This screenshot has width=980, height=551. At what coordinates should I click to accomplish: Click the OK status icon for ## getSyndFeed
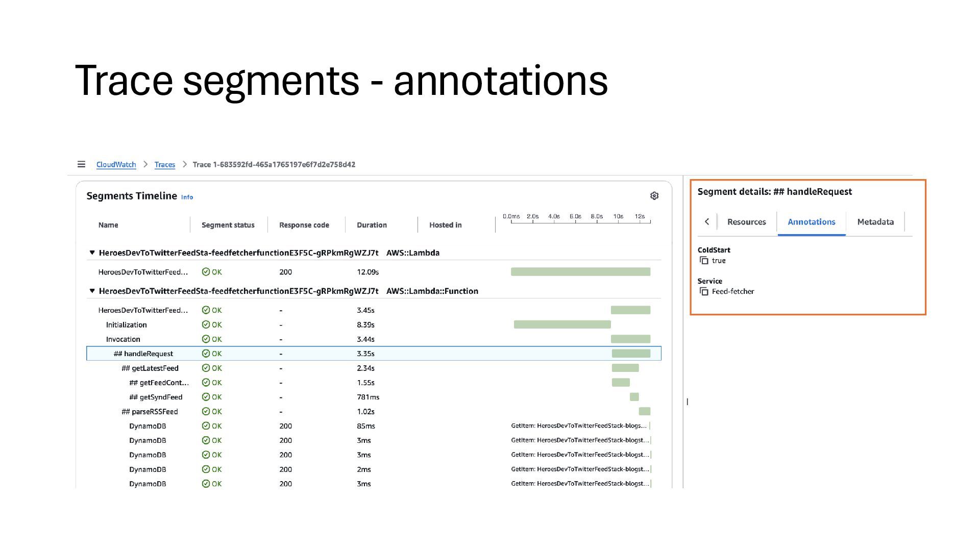tap(206, 397)
